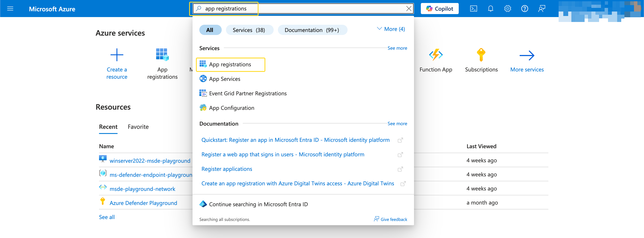Open the Subscriptions key icon
The image size is (644, 238).
coord(481,55)
